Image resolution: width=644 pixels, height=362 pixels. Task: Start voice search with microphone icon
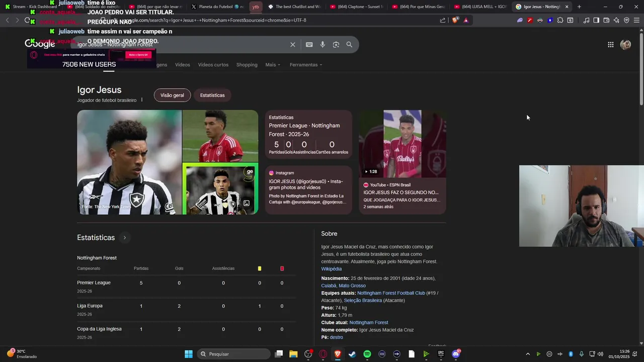323,45
